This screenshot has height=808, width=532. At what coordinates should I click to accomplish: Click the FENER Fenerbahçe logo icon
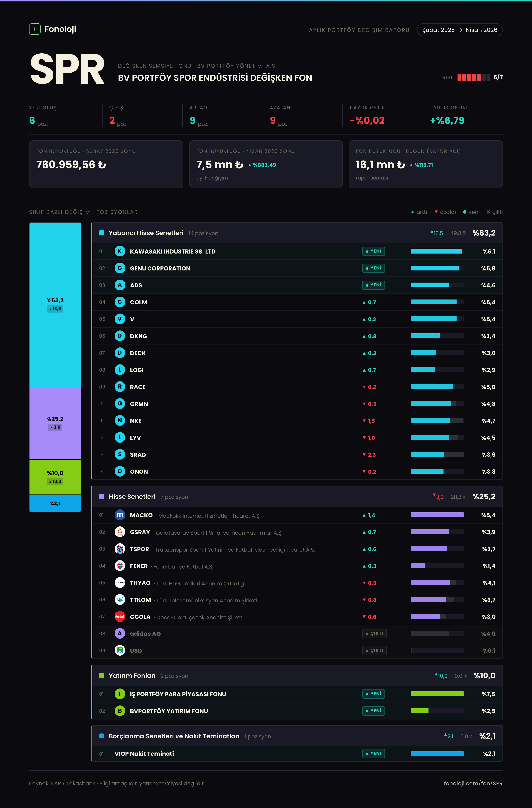point(120,566)
